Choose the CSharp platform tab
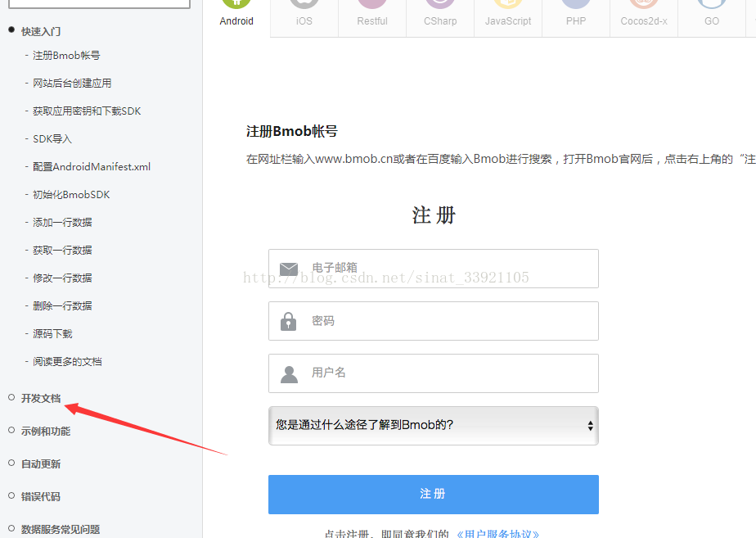The width and height of the screenshot is (756, 538). point(440,18)
